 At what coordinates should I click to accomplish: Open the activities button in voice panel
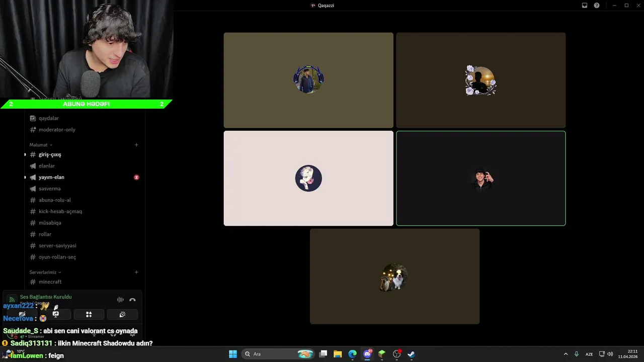(x=89, y=314)
